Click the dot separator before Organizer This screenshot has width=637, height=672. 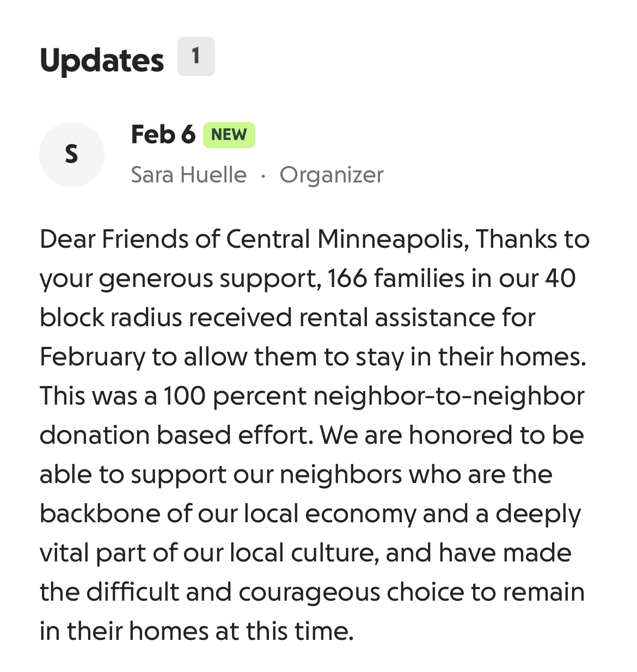pyautogui.click(x=263, y=175)
